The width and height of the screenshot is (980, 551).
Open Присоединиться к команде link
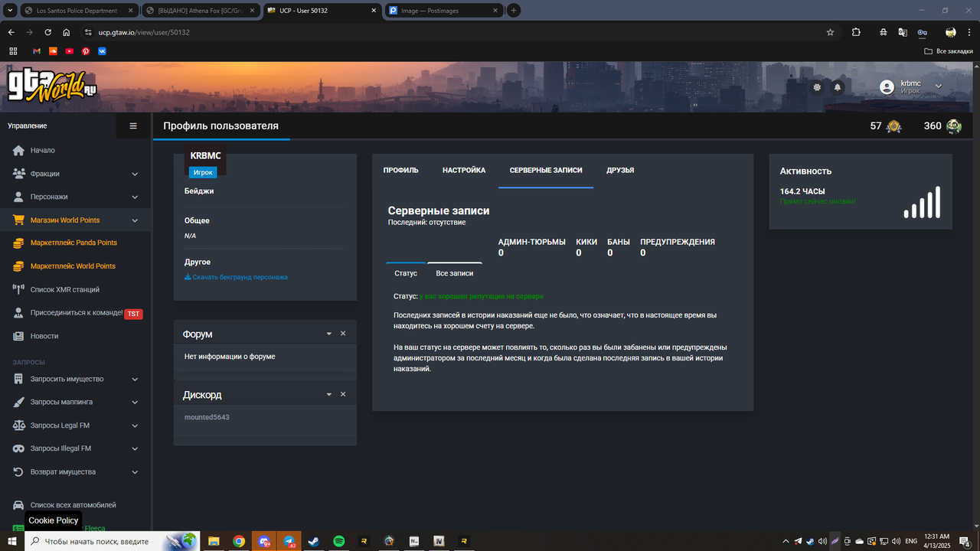75,313
